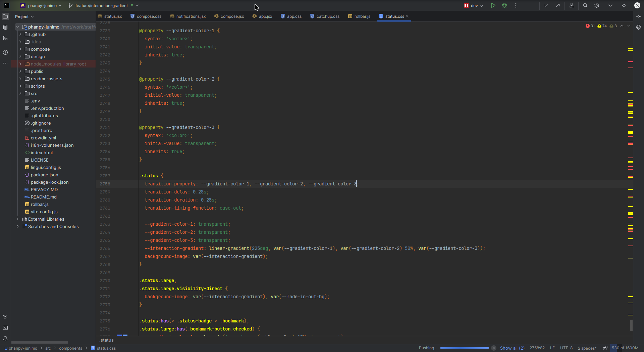Viewport: 644px width, 352px height.
Task: Select crowdin.yml in project tree
Action: point(43,138)
